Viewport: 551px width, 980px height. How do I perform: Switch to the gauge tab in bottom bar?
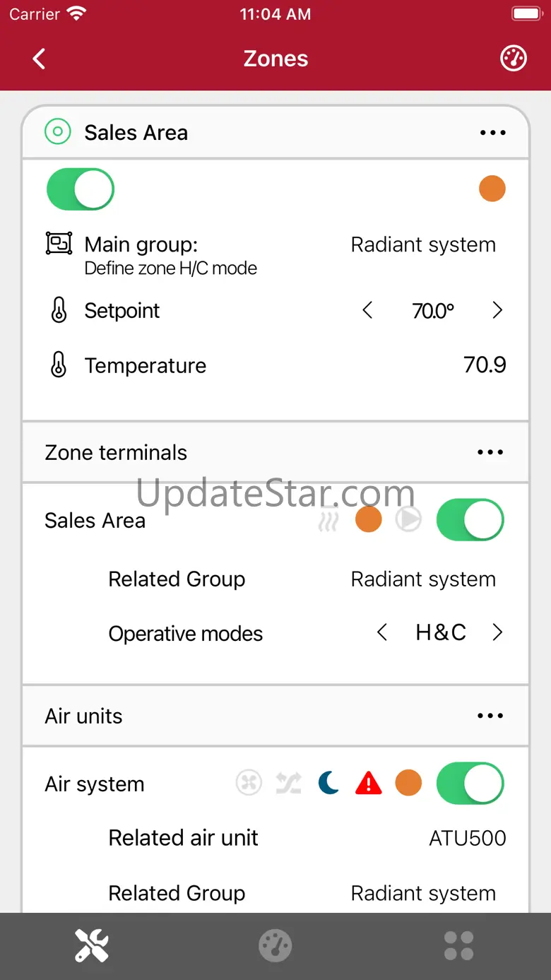(x=275, y=945)
